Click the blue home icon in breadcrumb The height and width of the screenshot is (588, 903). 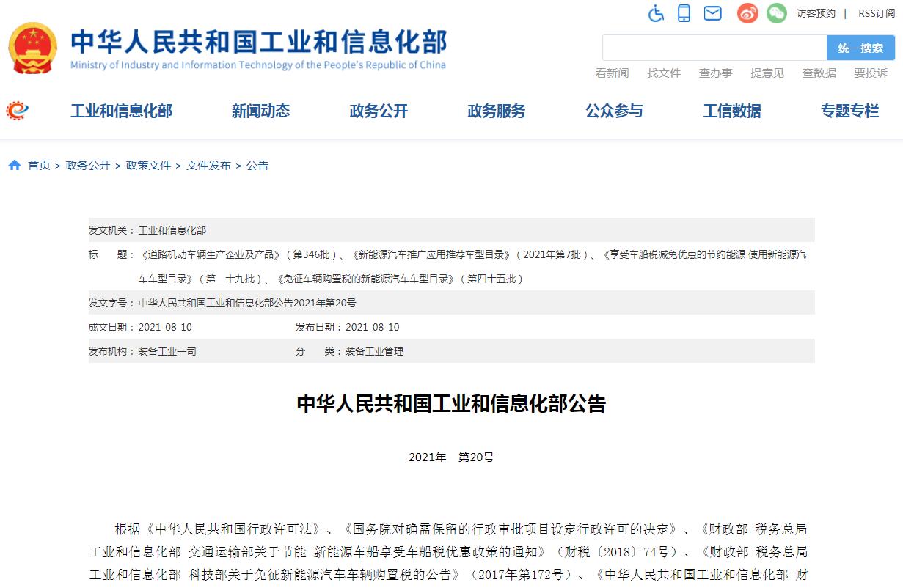pyautogui.click(x=15, y=166)
